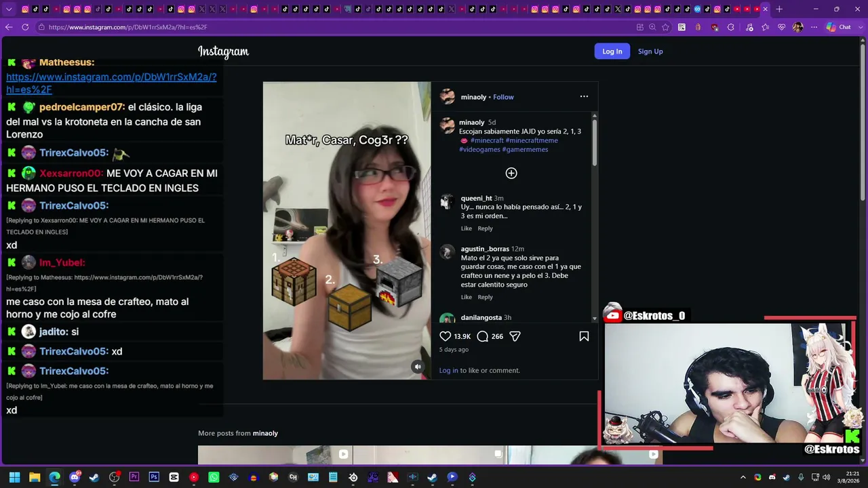Show hidden system tray icons
Image resolution: width=868 pixels, height=488 pixels.
coord(743,477)
